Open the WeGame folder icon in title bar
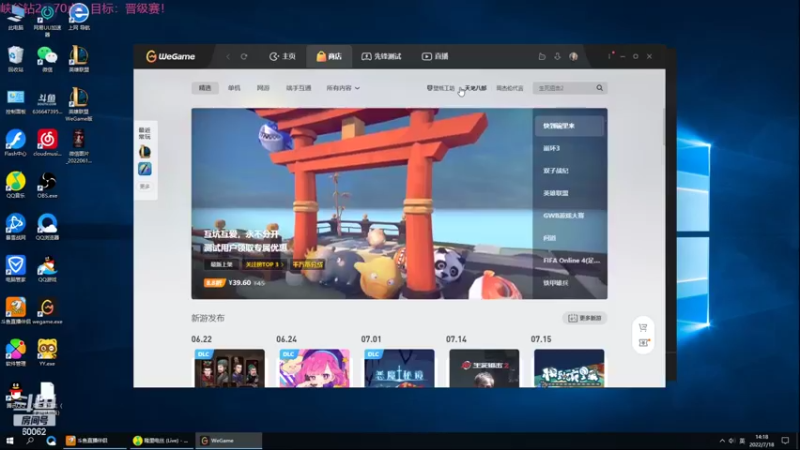Screen dimensions: 800x450 542,57
